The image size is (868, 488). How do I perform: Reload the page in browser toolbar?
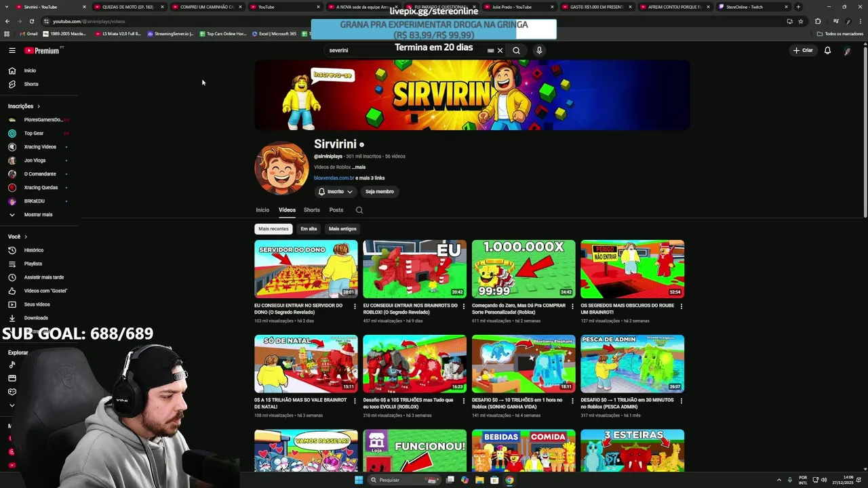click(31, 21)
